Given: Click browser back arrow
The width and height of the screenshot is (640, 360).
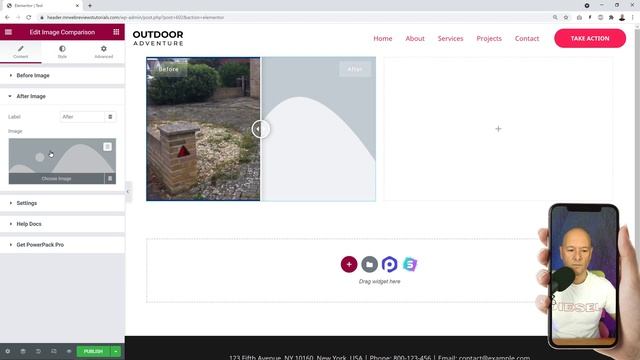Looking at the screenshot, I should coord(7,18).
